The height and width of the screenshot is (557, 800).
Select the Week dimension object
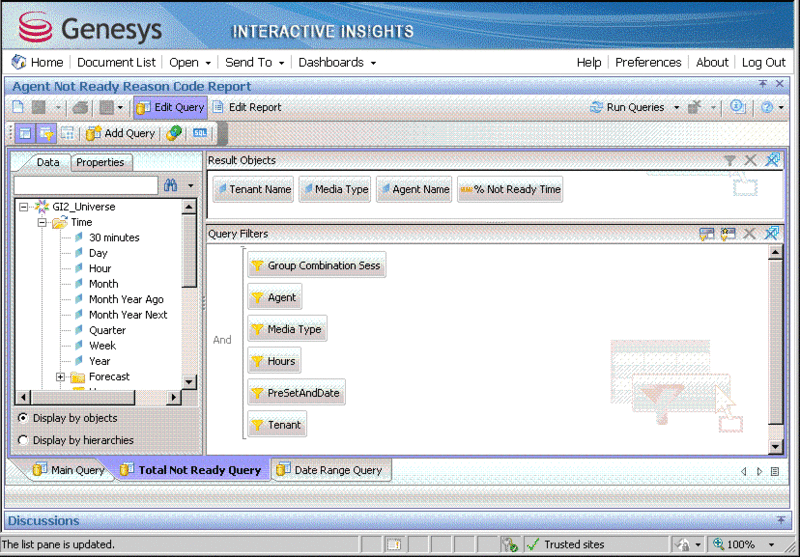[x=95, y=345]
